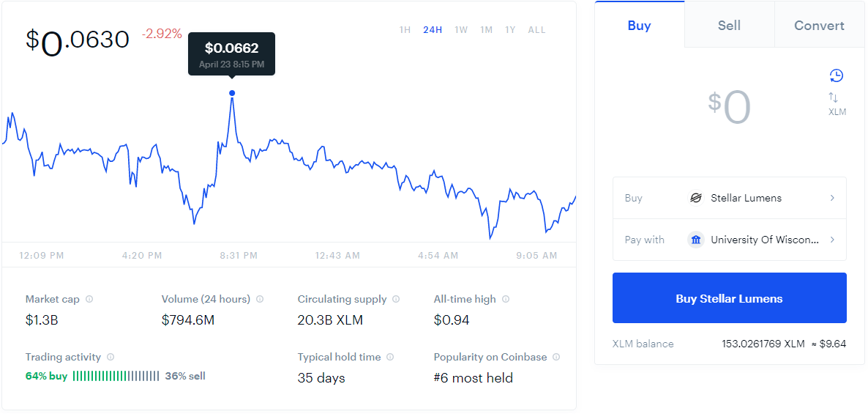This screenshot has height=414, width=868.
Task: Expand the Pay with University Of Wisconsin selector
Action: [x=729, y=240]
